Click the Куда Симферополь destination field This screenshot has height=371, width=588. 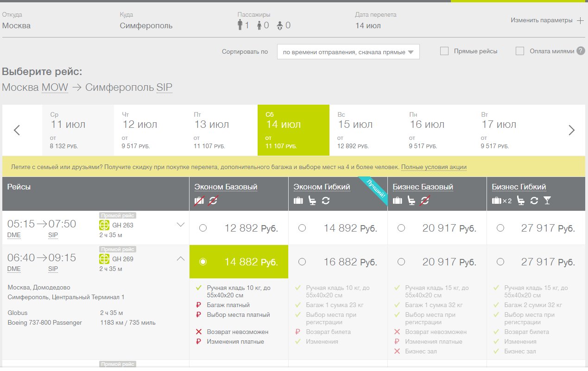[x=146, y=25]
